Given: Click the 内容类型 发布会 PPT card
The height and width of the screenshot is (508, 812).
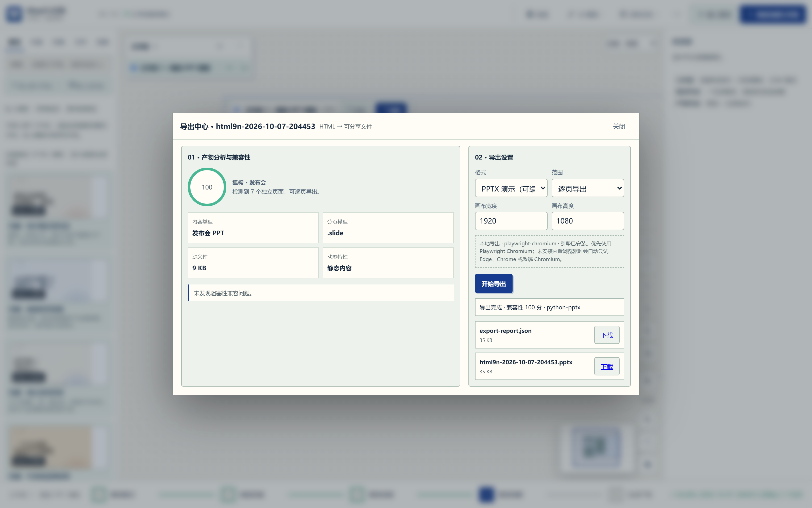Looking at the screenshot, I should pos(253,228).
